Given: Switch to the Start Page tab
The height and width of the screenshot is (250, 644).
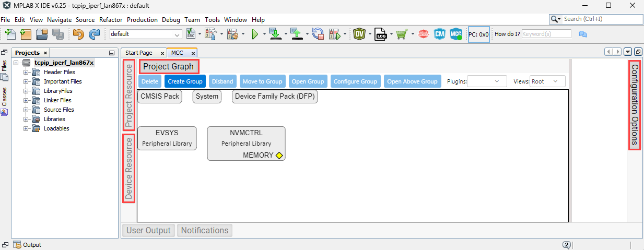Looking at the screenshot, I should pyautogui.click(x=139, y=53).
